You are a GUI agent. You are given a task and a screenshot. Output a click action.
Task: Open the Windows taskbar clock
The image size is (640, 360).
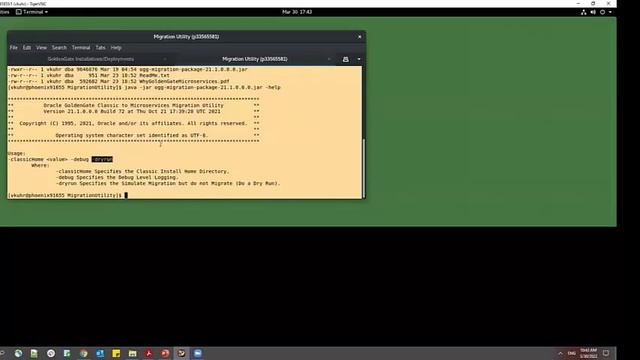click(x=589, y=353)
